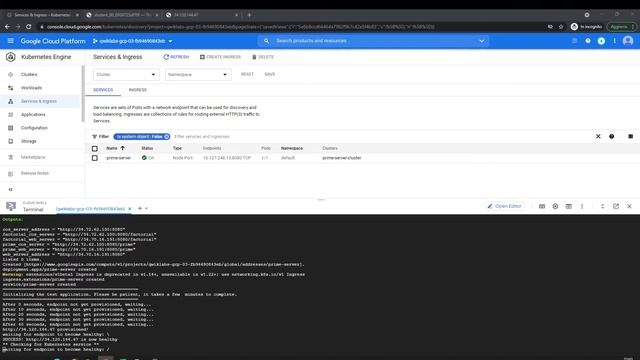
Task: Reload the browser page
Action: 29,27
